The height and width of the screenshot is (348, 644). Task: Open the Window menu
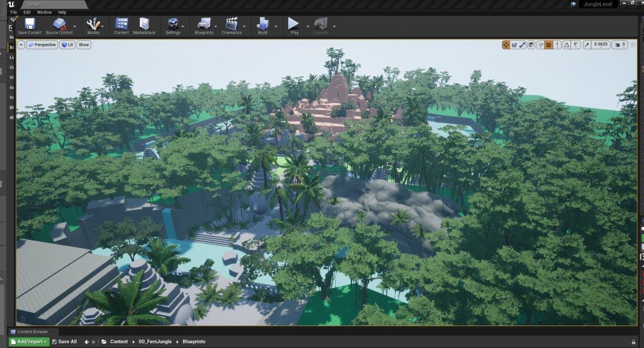point(44,12)
